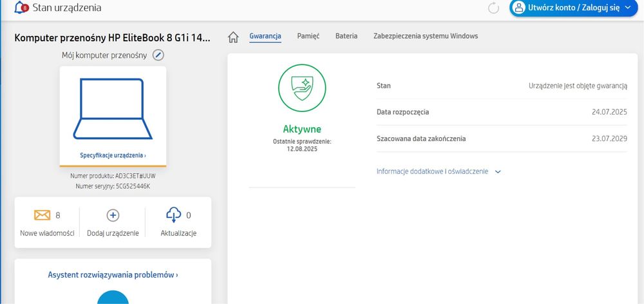The width and height of the screenshot is (644, 304).
Task: Click the green warranty shield icon
Action: [x=302, y=88]
